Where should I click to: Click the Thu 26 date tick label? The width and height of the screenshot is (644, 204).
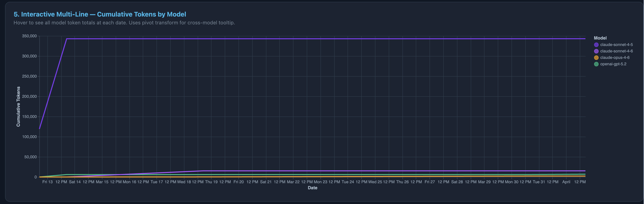pos(402,182)
